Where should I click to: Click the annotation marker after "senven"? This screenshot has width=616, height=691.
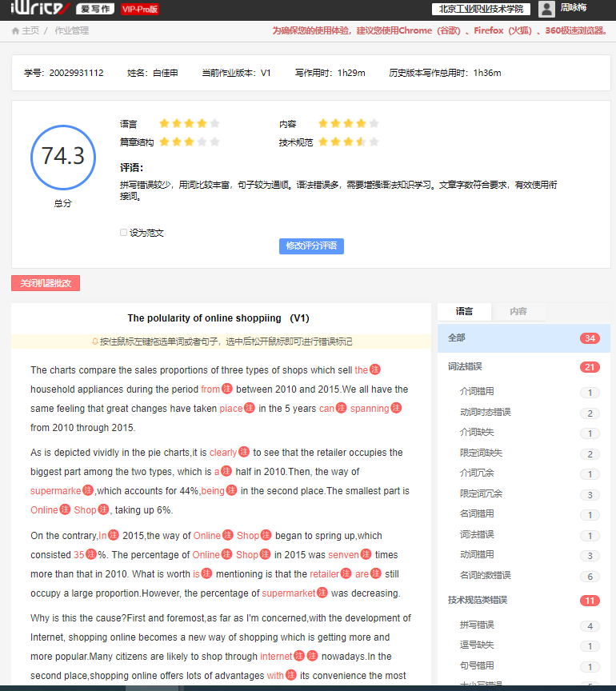pyautogui.click(x=366, y=554)
